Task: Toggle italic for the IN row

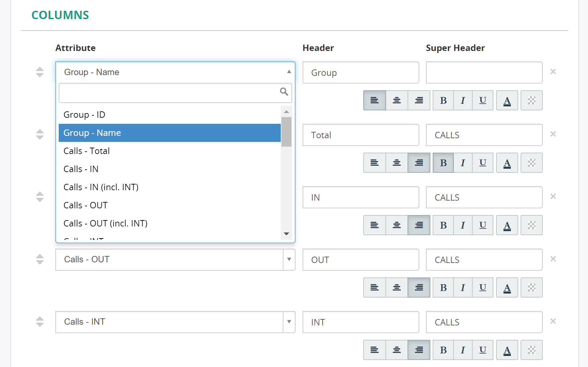Action: pyautogui.click(x=463, y=225)
